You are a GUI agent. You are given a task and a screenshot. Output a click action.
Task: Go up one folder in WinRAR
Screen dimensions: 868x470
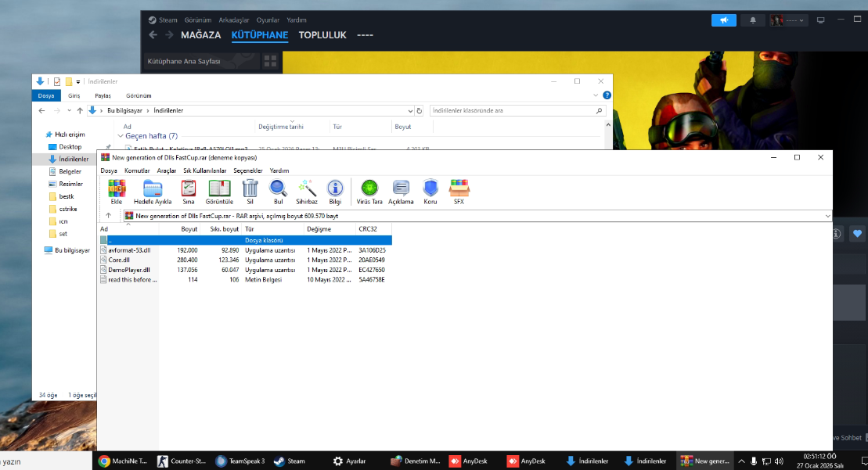click(x=109, y=216)
